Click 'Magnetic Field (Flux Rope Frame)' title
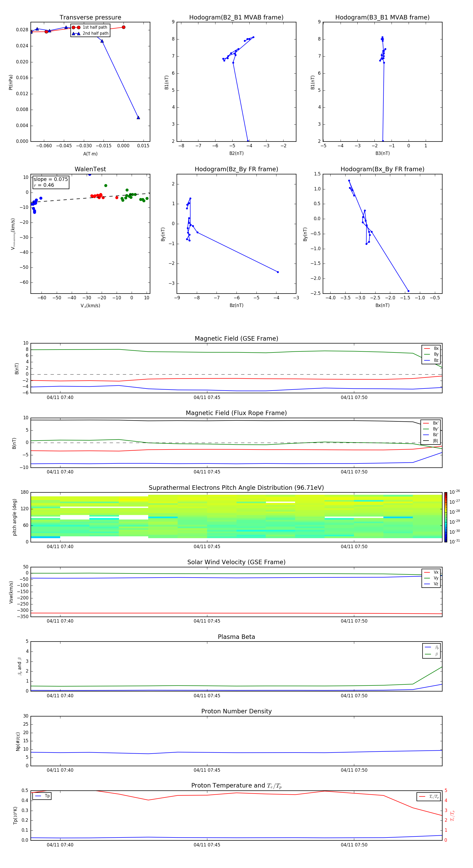This screenshot has width=473, height=868. point(236,413)
